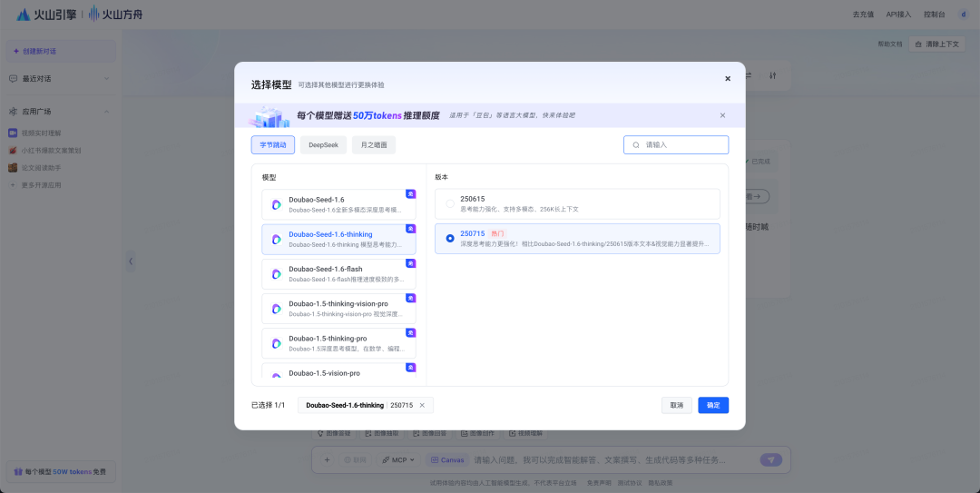Click the 更多开源应用 sidebar entry
The width and height of the screenshot is (980, 493).
click(41, 185)
